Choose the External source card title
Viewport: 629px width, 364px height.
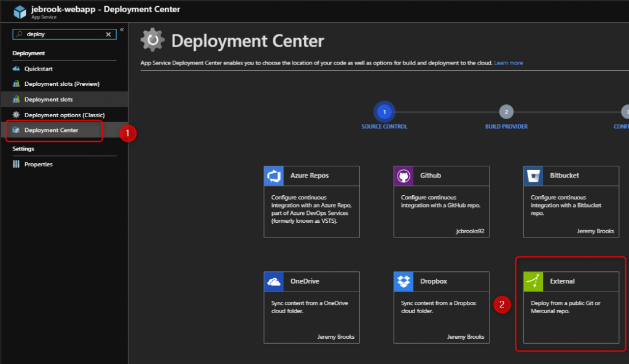562,281
